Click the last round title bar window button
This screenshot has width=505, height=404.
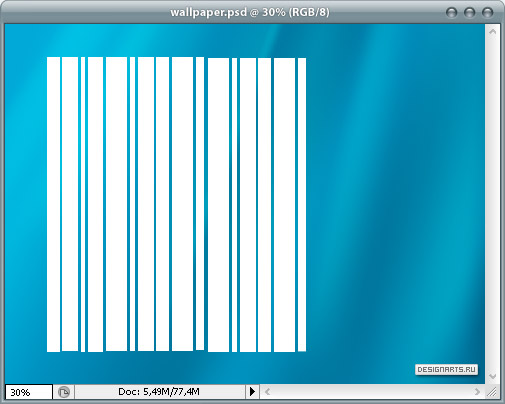[x=488, y=13]
